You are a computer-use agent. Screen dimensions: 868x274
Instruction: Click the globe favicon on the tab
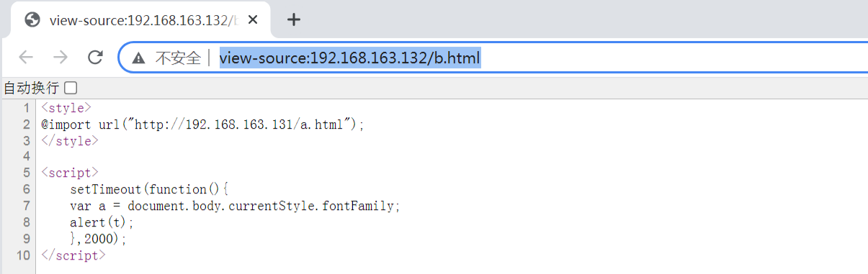pyautogui.click(x=32, y=20)
